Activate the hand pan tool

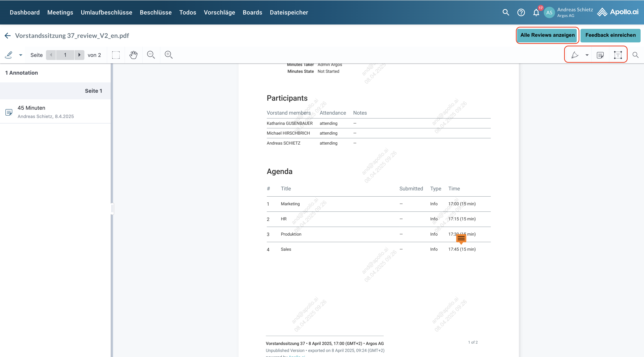[134, 55]
